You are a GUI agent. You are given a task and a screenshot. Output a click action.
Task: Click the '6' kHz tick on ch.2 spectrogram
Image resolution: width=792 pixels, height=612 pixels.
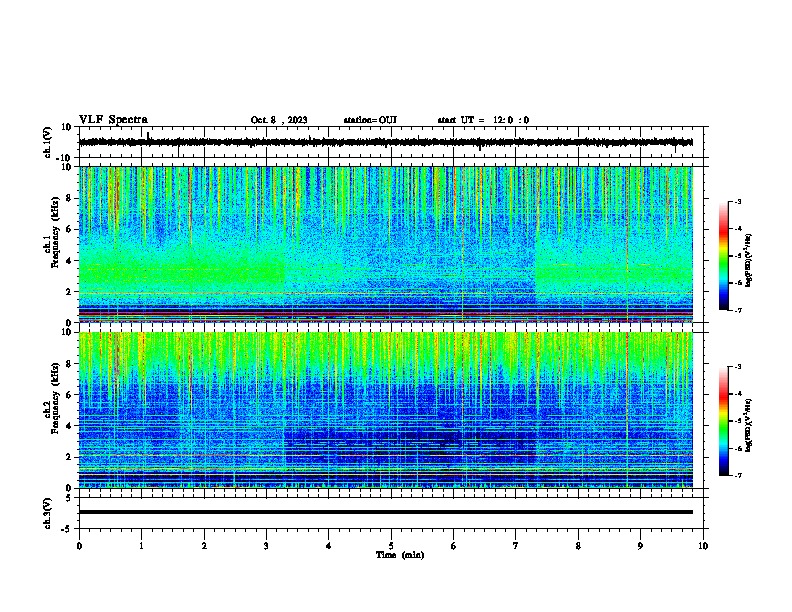[x=71, y=395]
